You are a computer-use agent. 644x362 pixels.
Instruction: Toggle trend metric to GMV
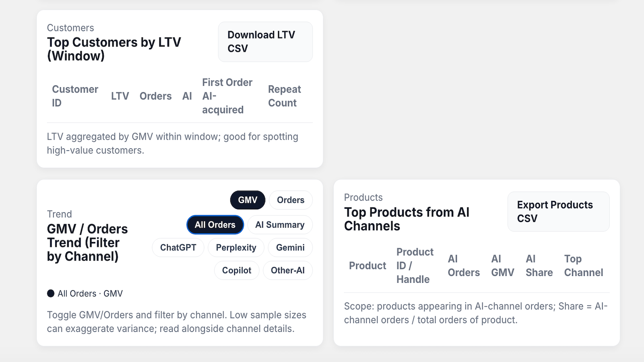point(248,200)
